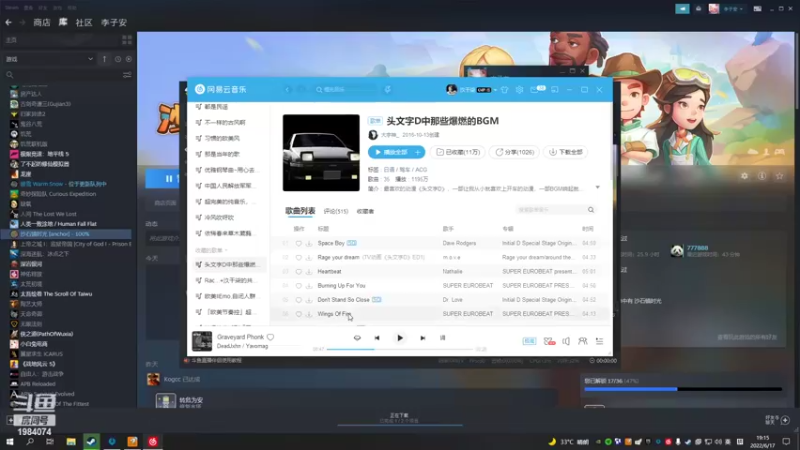The height and width of the screenshot is (450, 800).
Task: Open Steam game info icon
Action: pos(762,176)
